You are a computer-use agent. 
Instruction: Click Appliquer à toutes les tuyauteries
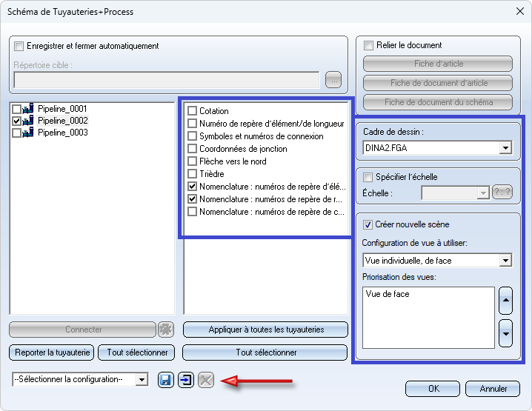266,330
